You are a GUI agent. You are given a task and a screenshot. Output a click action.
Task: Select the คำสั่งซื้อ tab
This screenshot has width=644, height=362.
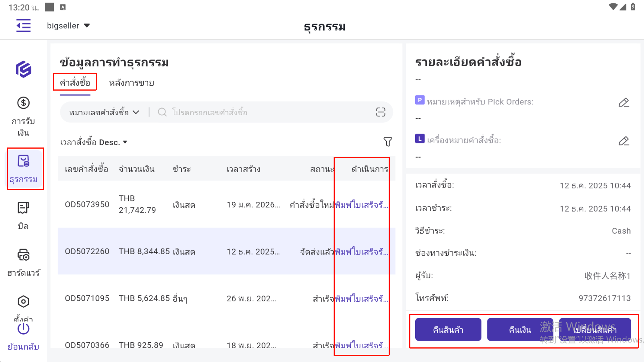(x=75, y=83)
